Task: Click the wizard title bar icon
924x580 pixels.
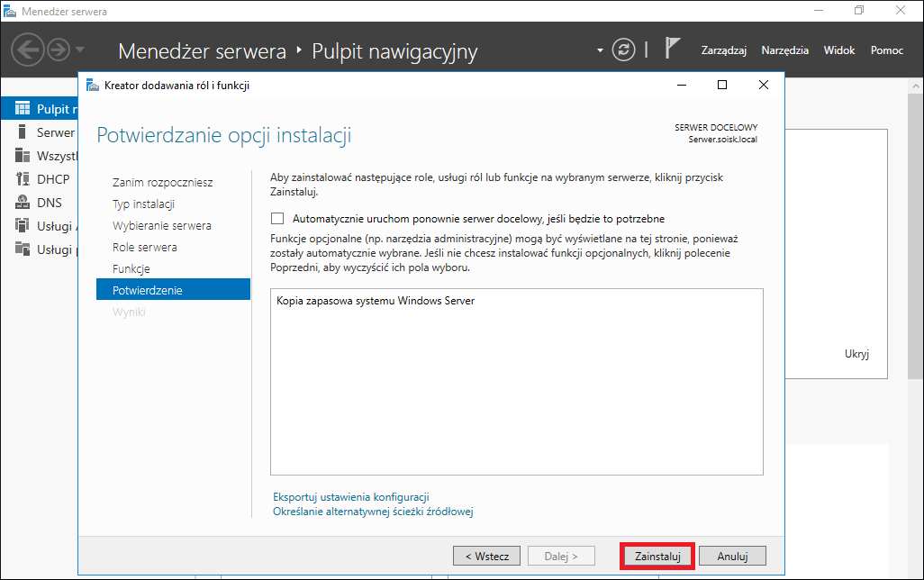Action: [x=93, y=86]
